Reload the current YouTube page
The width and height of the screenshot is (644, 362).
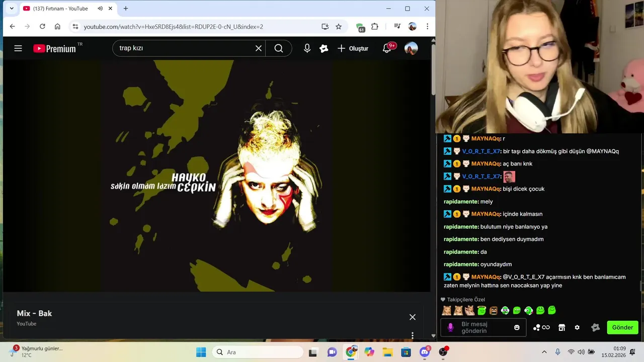(42, 27)
